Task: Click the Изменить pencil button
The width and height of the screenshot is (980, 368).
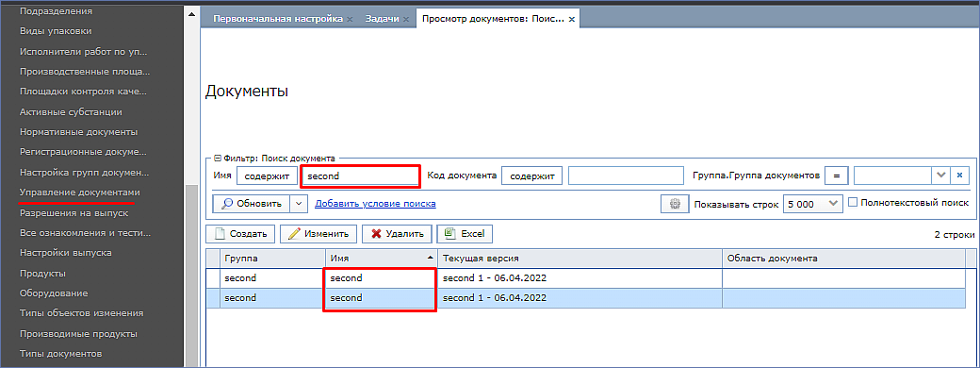Action: click(x=318, y=233)
